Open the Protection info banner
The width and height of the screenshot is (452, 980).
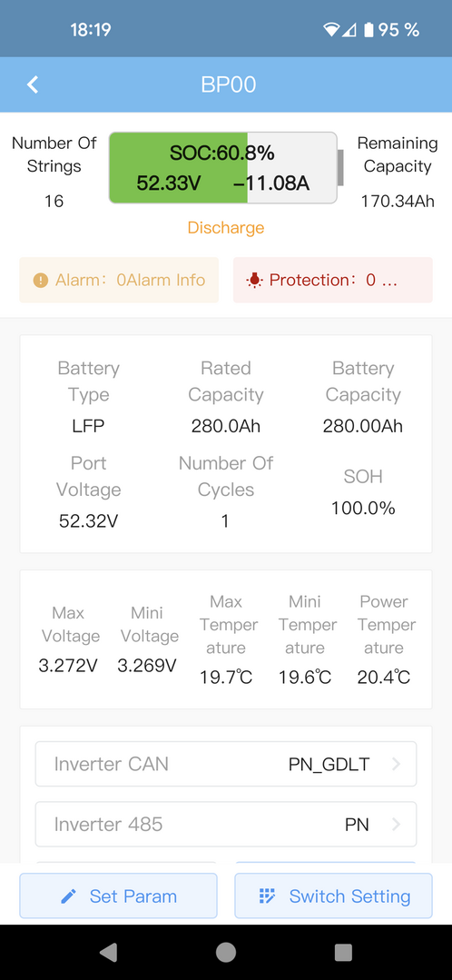(x=333, y=280)
